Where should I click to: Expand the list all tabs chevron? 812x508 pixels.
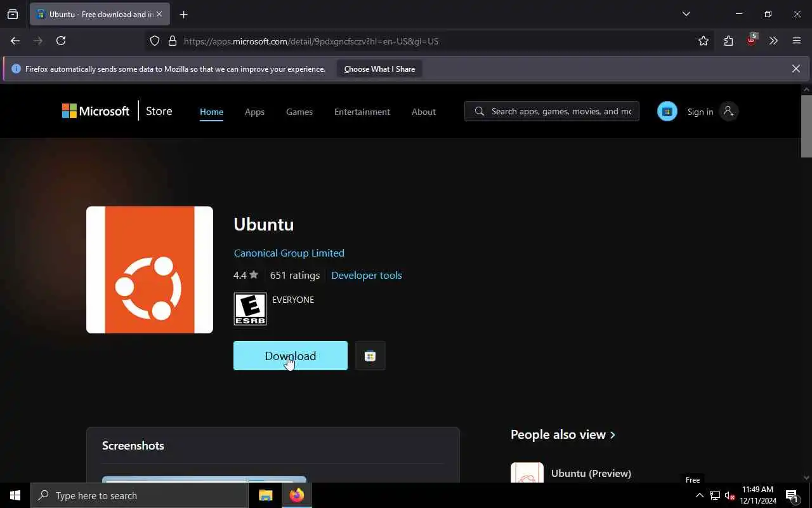click(686, 14)
